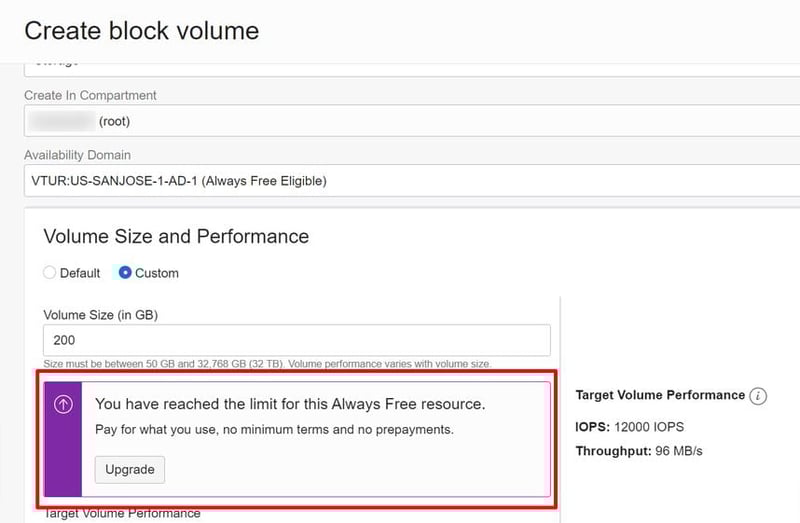Click the 'Pay for what you use' text
The height and width of the screenshot is (523, 800).
(x=274, y=430)
